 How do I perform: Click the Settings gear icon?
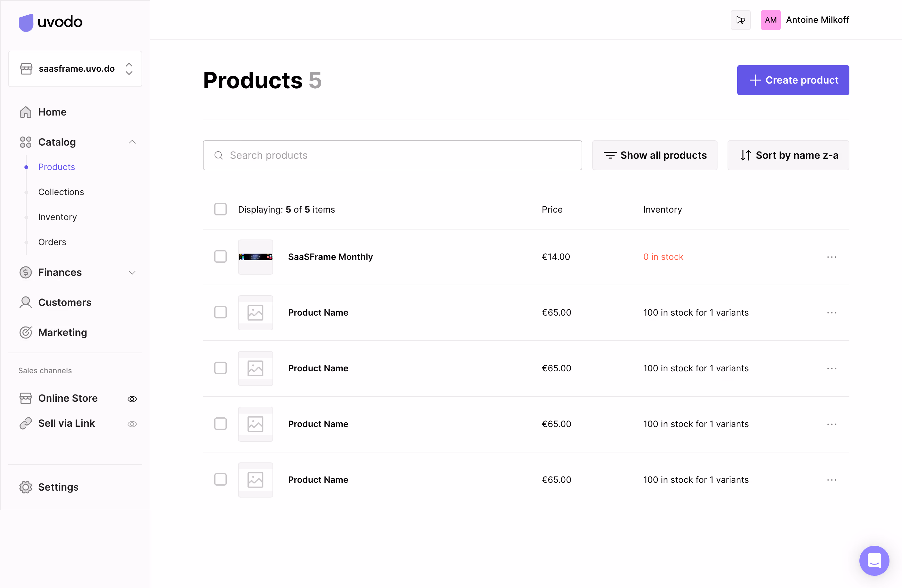point(25,487)
